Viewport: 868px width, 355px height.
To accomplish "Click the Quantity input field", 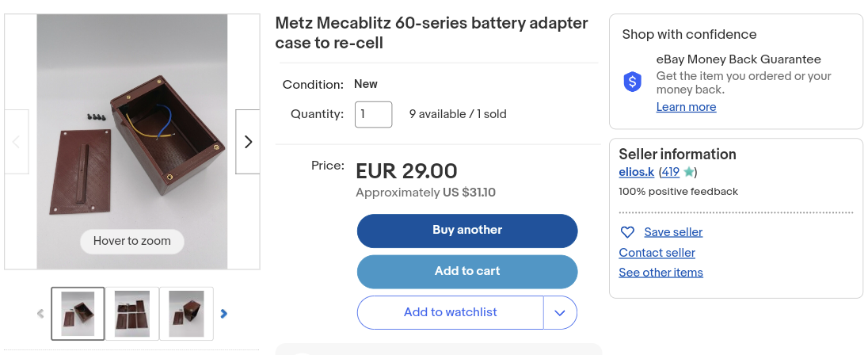I will [x=373, y=114].
